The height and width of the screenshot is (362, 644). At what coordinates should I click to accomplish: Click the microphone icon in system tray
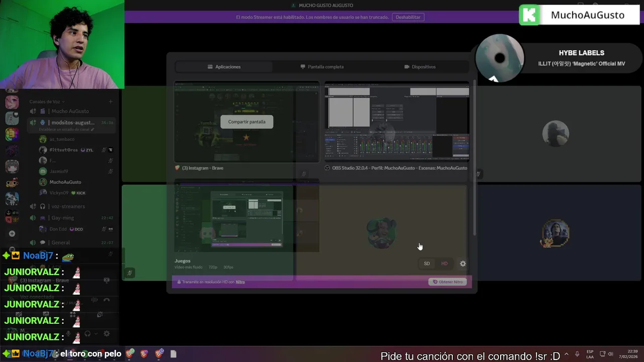pos(577,354)
